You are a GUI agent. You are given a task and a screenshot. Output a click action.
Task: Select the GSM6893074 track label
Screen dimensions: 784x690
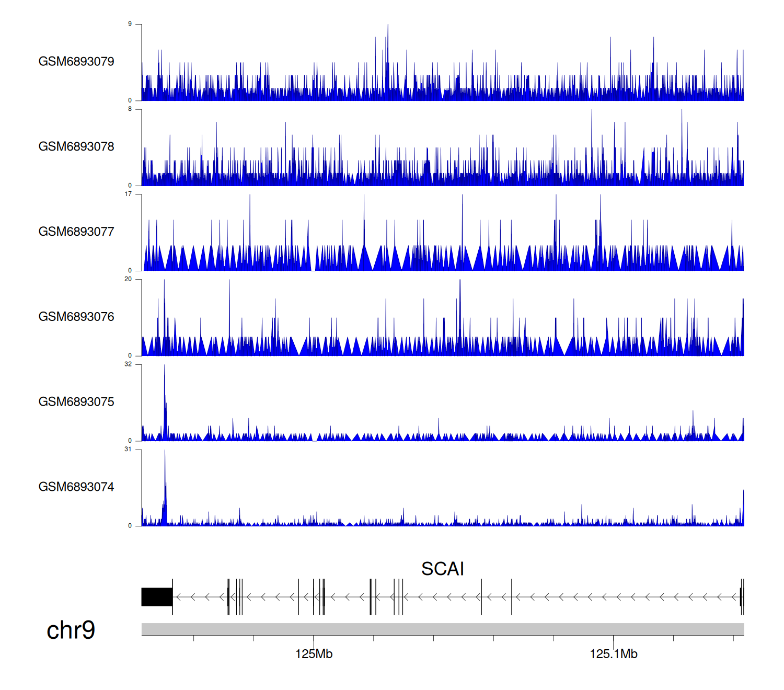76,487
